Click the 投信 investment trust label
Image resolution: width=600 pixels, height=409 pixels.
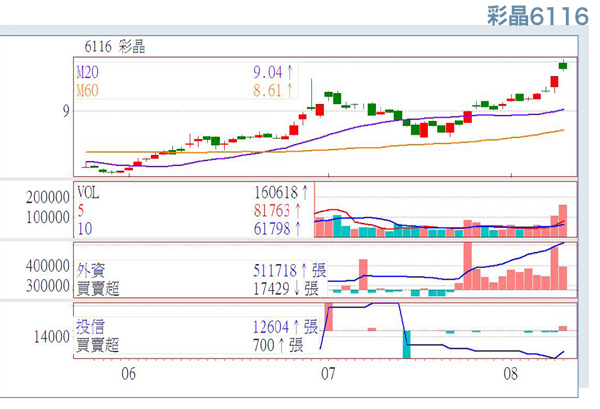pyautogui.click(x=91, y=326)
